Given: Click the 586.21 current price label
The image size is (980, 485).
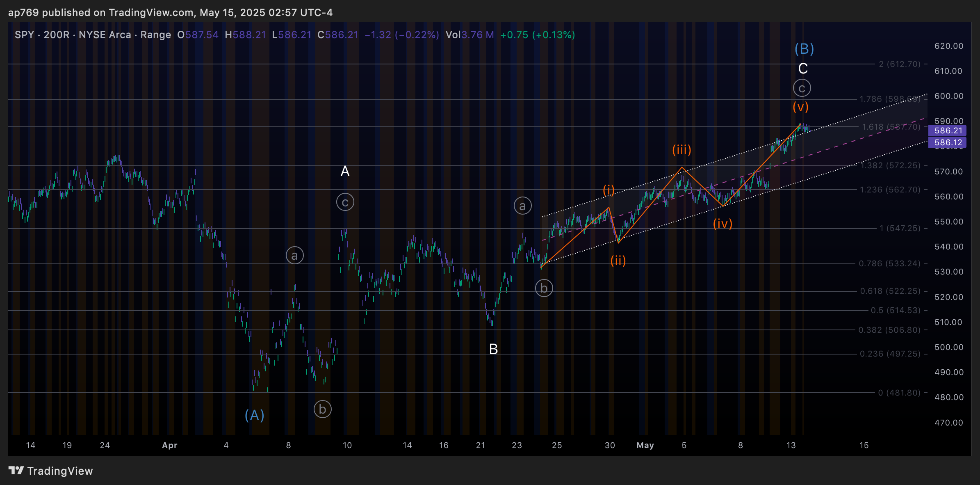Looking at the screenshot, I should (x=948, y=130).
